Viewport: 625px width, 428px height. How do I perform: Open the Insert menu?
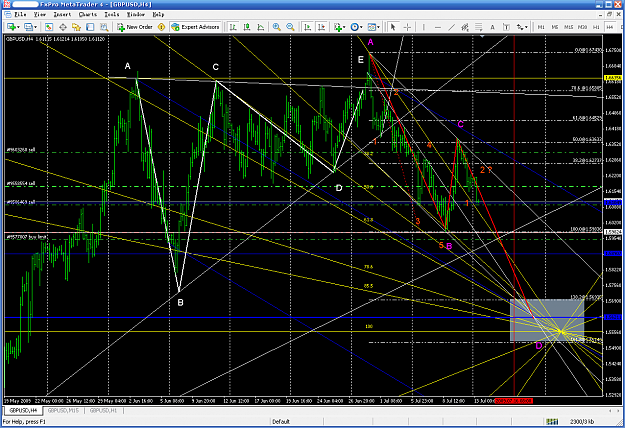tap(62, 14)
